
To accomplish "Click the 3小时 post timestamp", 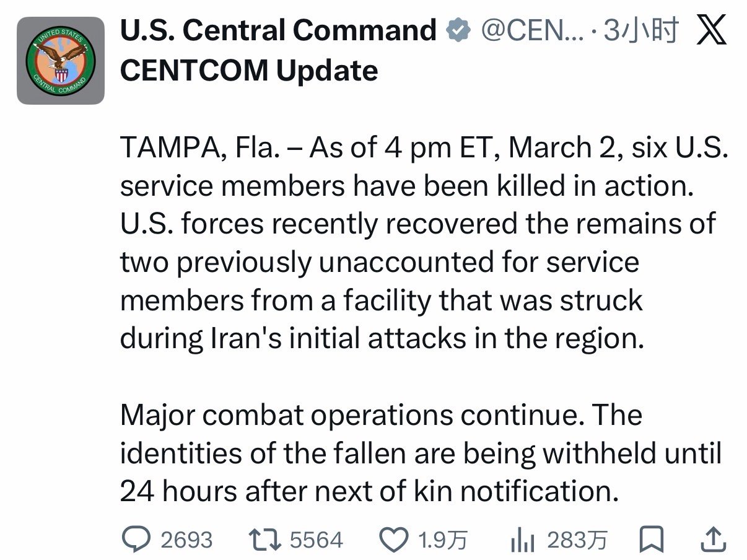I will coord(640,31).
